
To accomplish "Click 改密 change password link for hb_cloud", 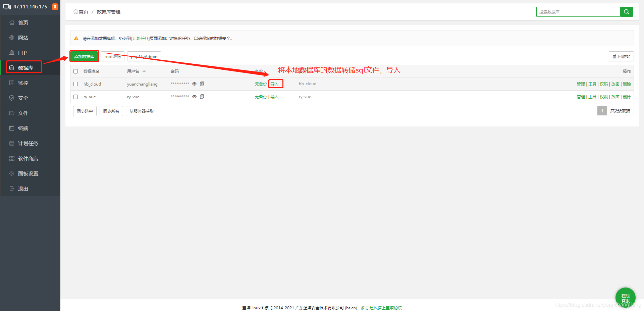I will pos(615,84).
